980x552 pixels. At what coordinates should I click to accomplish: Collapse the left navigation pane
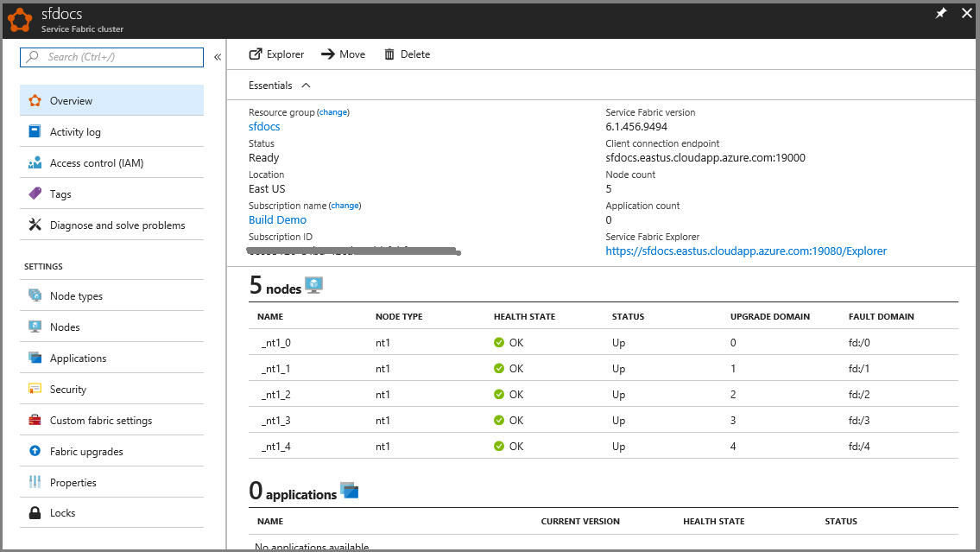(x=217, y=55)
